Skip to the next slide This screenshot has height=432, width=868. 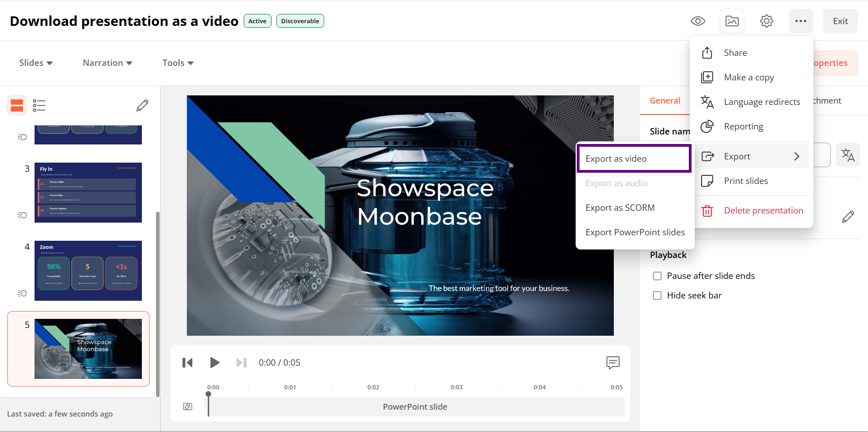[x=241, y=362]
